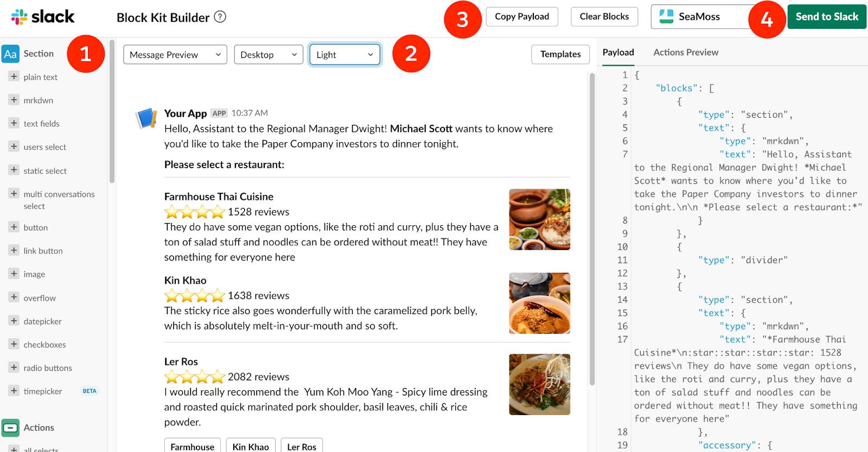
Task: Click the Farmhouse Thai Cuisine food thumbnail
Action: 539,219
